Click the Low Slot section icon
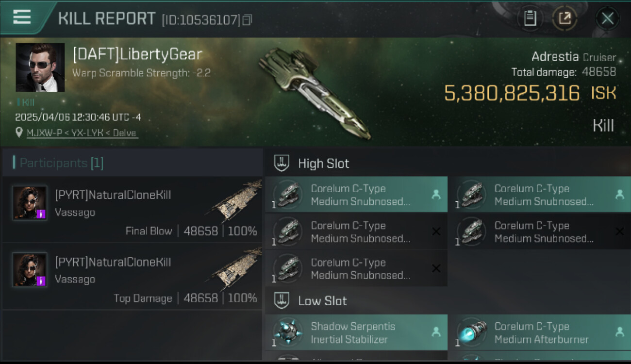Screen dimensions: 631x364 point(282,300)
